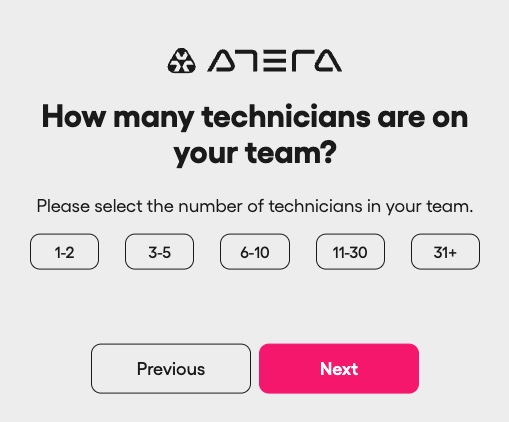Select the 11-30 technicians option

point(350,252)
